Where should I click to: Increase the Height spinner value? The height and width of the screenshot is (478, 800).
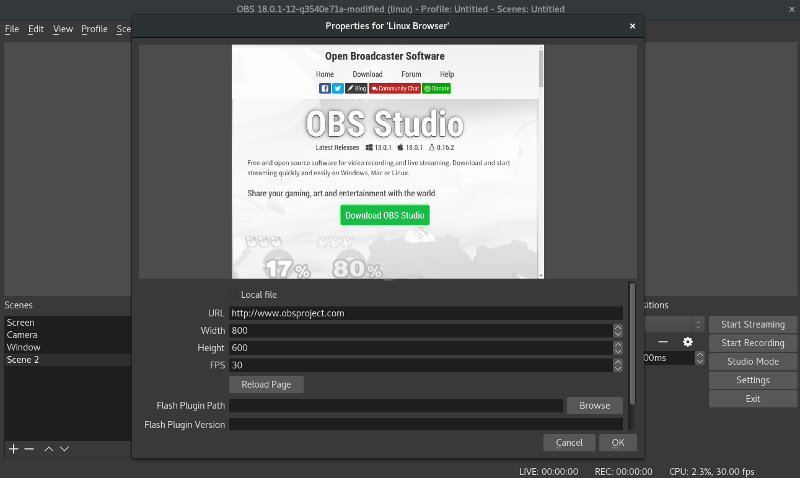point(618,345)
